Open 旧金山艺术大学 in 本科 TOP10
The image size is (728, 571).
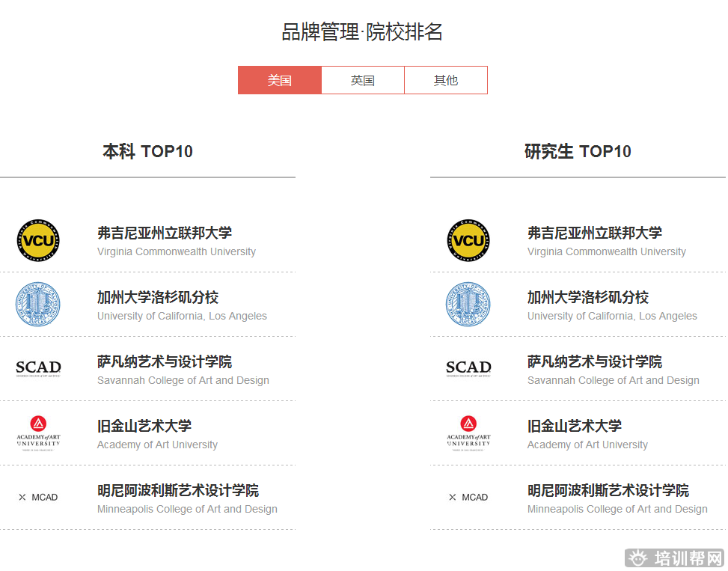click(144, 426)
